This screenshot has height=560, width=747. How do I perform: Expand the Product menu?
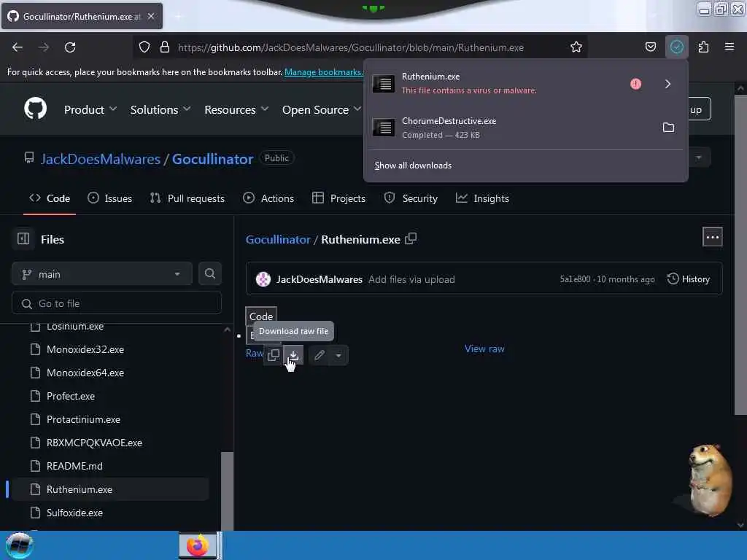(x=90, y=109)
